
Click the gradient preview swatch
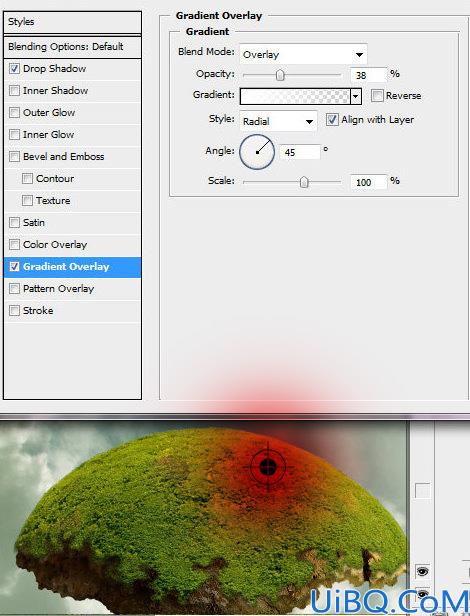tap(295, 96)
